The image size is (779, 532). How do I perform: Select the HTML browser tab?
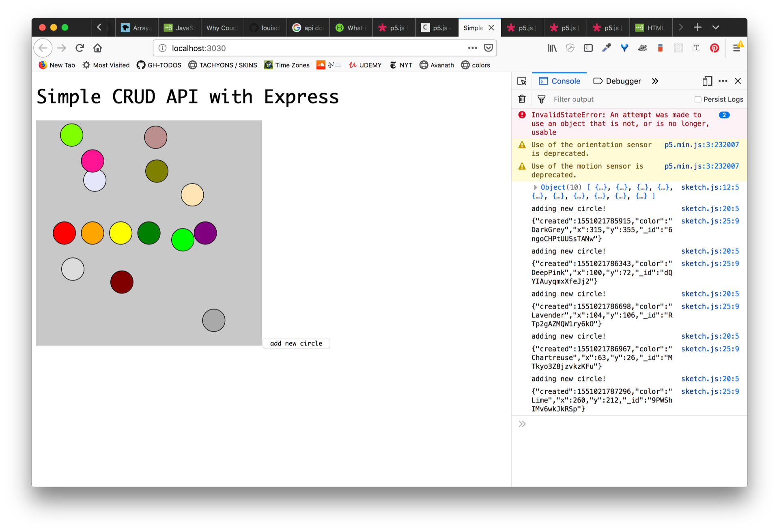pyautogui.click(x=650, y=28)
